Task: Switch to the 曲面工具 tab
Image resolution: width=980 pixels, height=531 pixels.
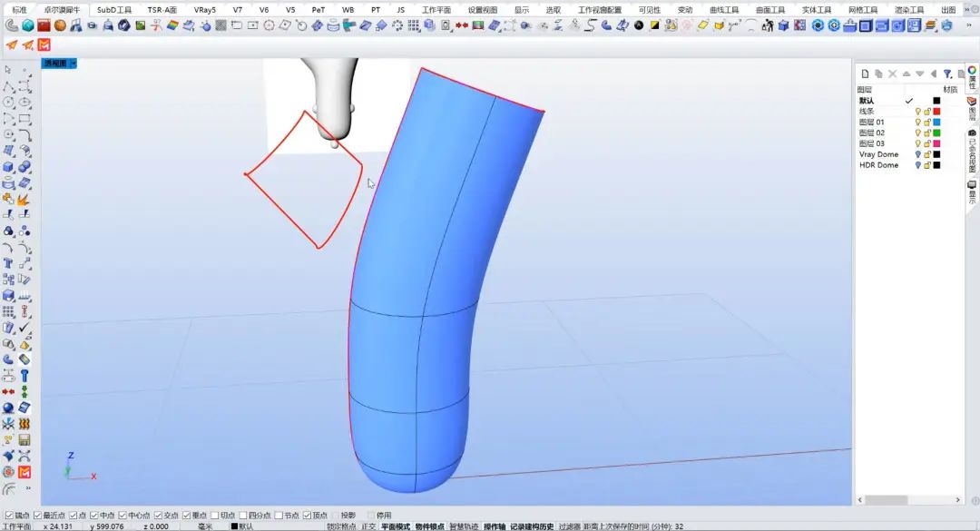Action: pyautogui.click(x=770, y=9)
